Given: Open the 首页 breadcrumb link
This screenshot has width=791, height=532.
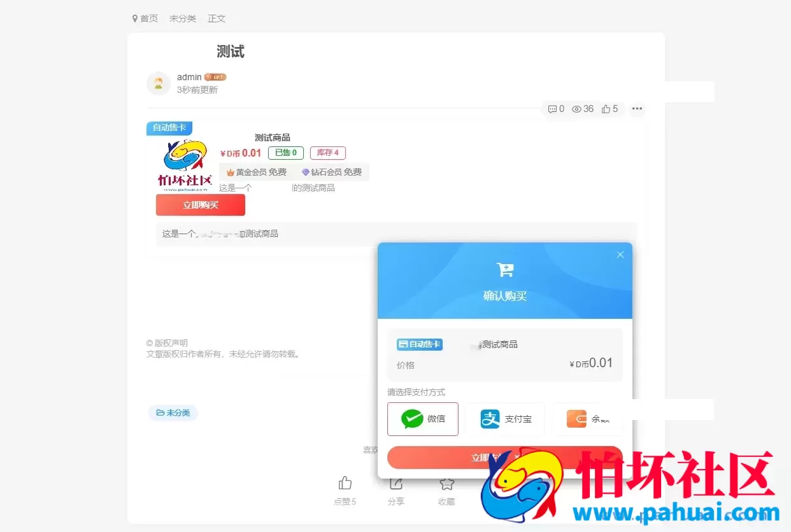Looking at the screenshot, I should (x=145, y=18).
